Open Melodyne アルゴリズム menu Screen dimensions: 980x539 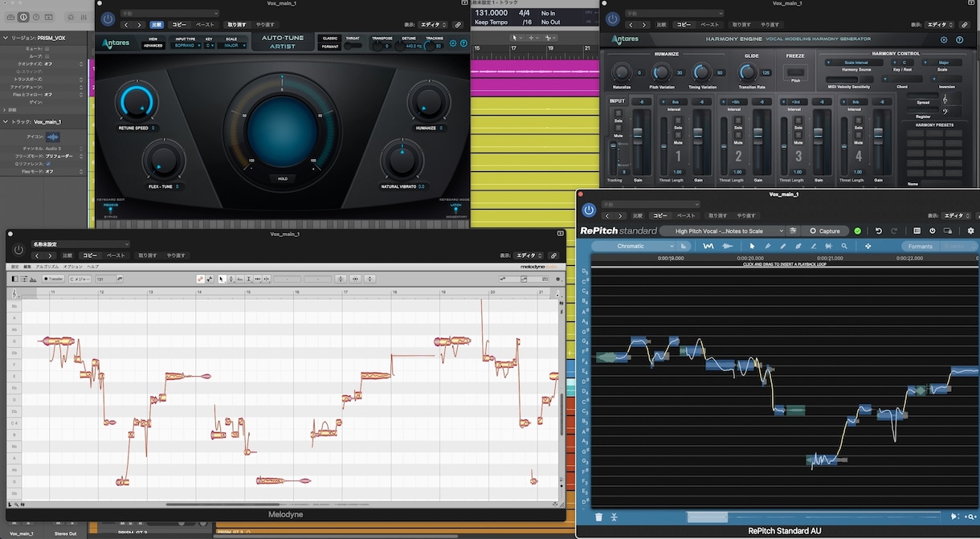47,266
